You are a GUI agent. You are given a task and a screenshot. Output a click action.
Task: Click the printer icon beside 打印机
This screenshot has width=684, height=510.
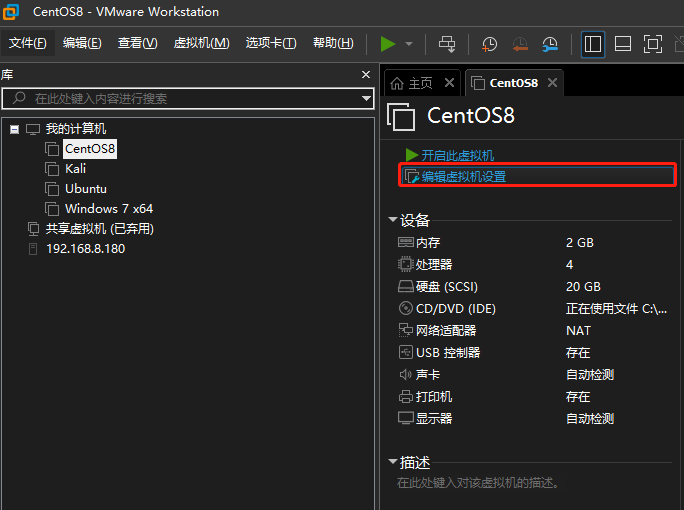coord(406,396)
